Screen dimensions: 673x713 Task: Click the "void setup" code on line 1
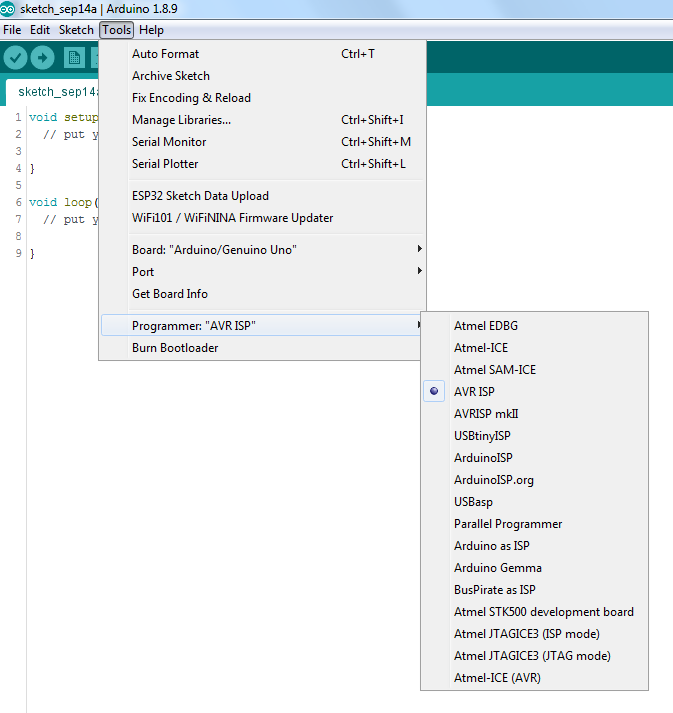(64, 117)
